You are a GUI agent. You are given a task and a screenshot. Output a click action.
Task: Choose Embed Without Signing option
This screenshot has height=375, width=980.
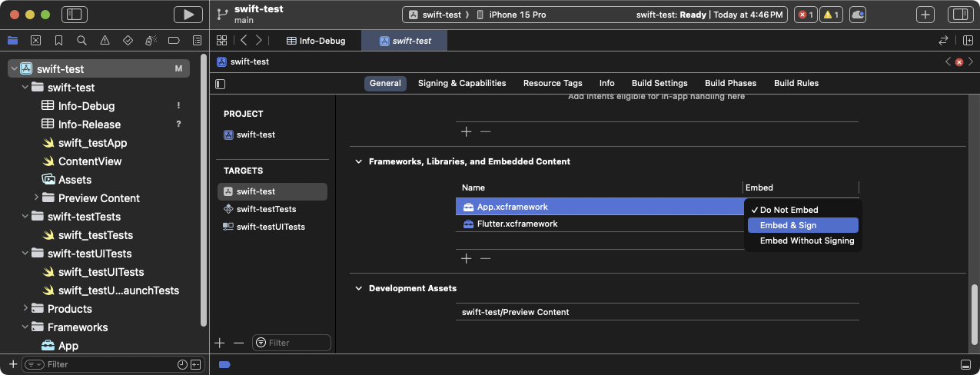click(x=806, y=241)
